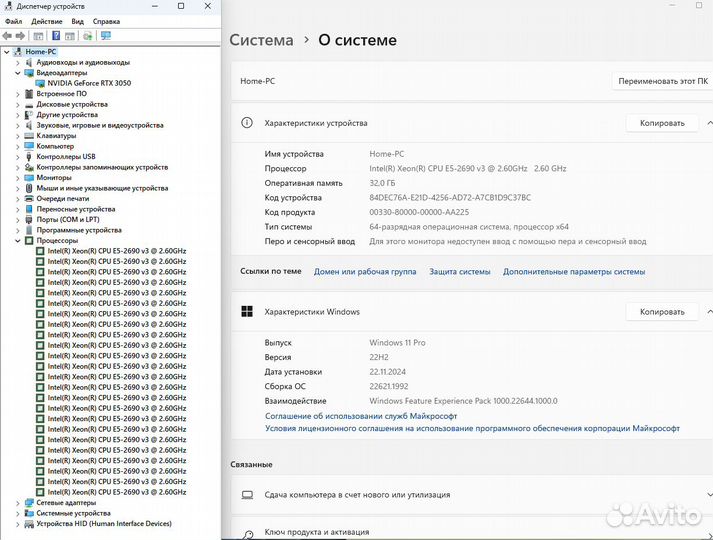
Task: Select Контроллеры запоминающих устройств item
Action: pyautogui.click(x=102, y=167)
